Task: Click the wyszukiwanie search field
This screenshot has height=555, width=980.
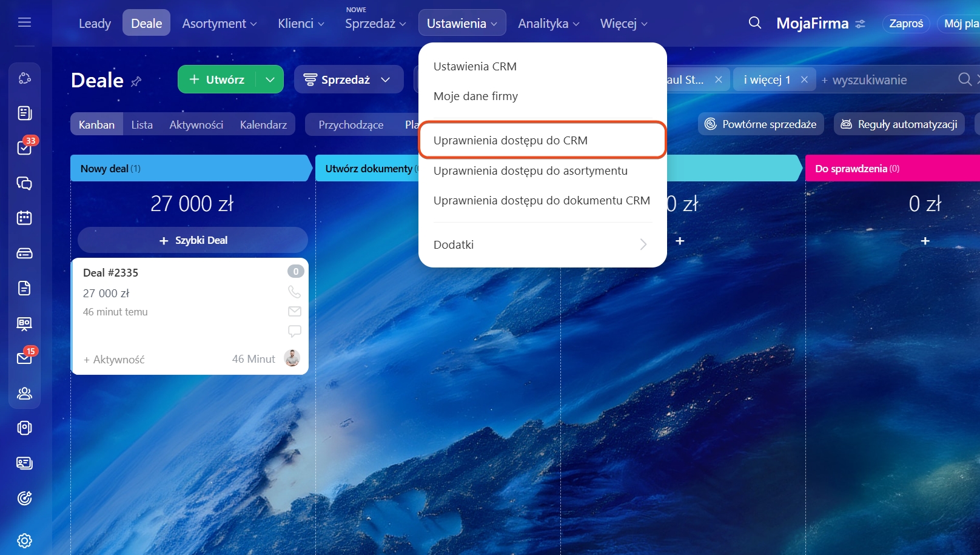Action: click(885, 80)
